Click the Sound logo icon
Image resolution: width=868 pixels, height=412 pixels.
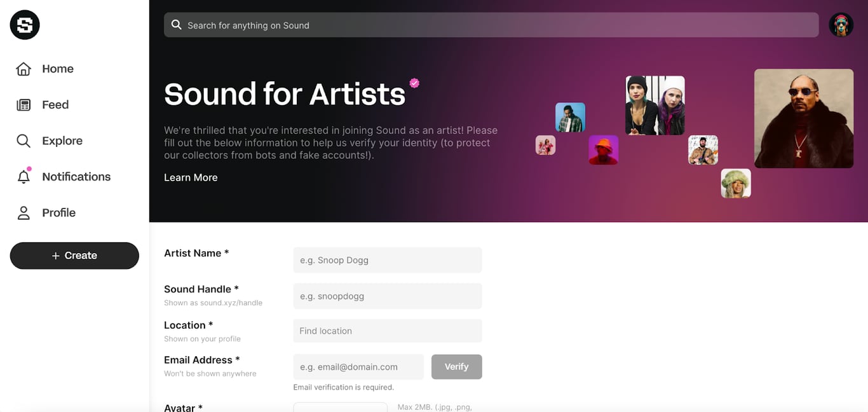(25, 25)
